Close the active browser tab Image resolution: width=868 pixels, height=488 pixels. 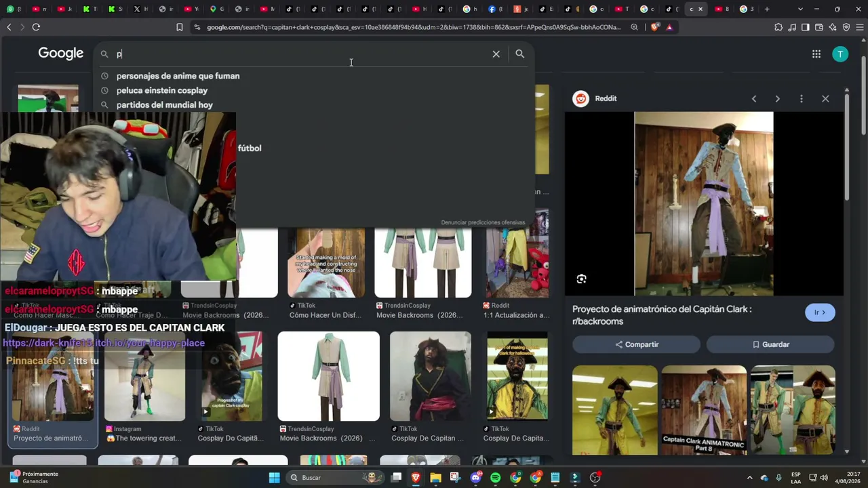coord(701,9)
